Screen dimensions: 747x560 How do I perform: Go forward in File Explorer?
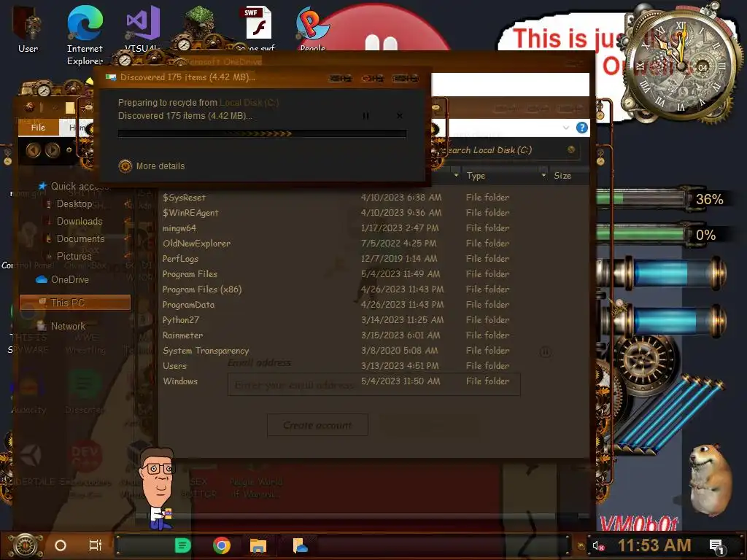click(x=53, y=150)
